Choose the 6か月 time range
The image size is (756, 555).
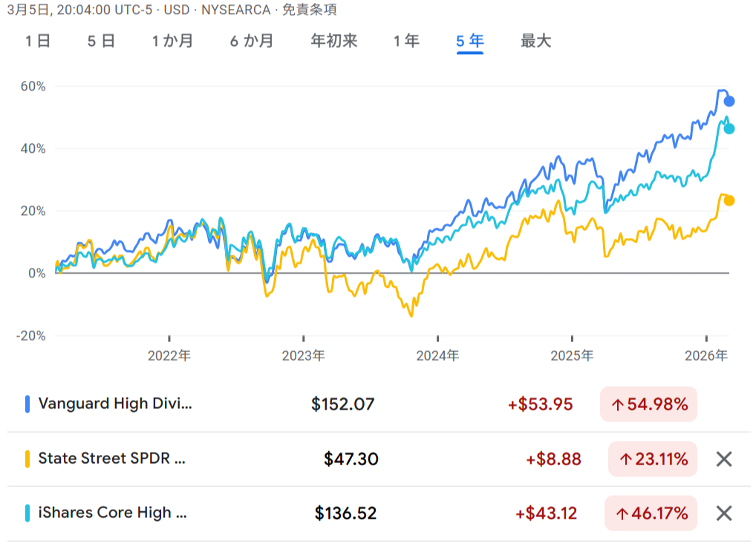point(252,41)
